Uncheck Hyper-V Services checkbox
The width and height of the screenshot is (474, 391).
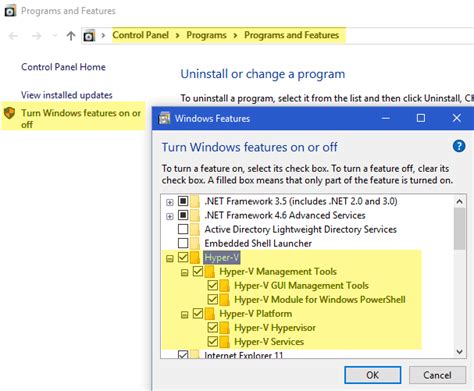pyautogui.click(x=213, y=341)
